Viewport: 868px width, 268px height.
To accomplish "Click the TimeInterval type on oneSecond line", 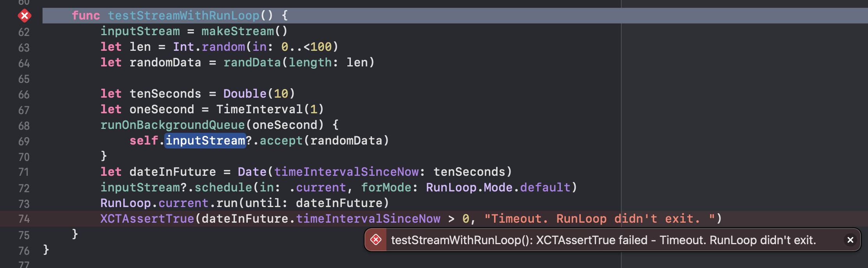I will [x=259, y=109].
